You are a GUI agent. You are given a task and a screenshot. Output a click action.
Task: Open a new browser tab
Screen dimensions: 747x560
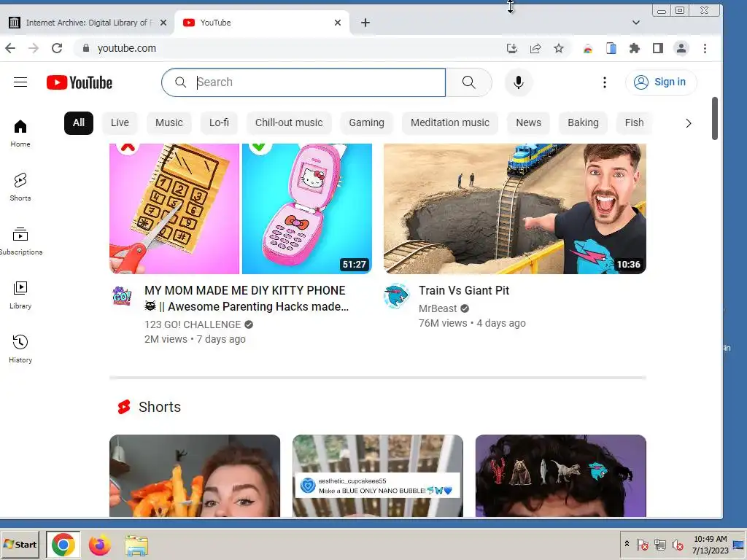(365, 23)
